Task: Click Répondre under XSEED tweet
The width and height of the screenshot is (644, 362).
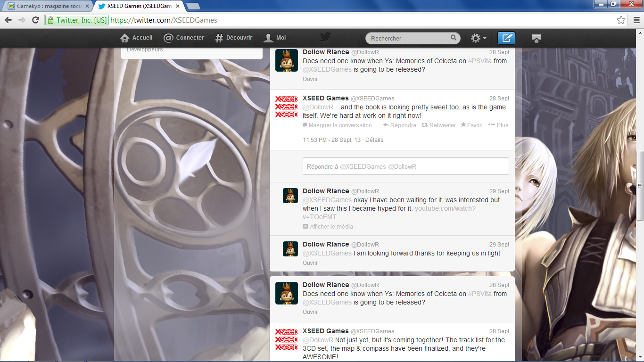Action: [x=400, y=125]
